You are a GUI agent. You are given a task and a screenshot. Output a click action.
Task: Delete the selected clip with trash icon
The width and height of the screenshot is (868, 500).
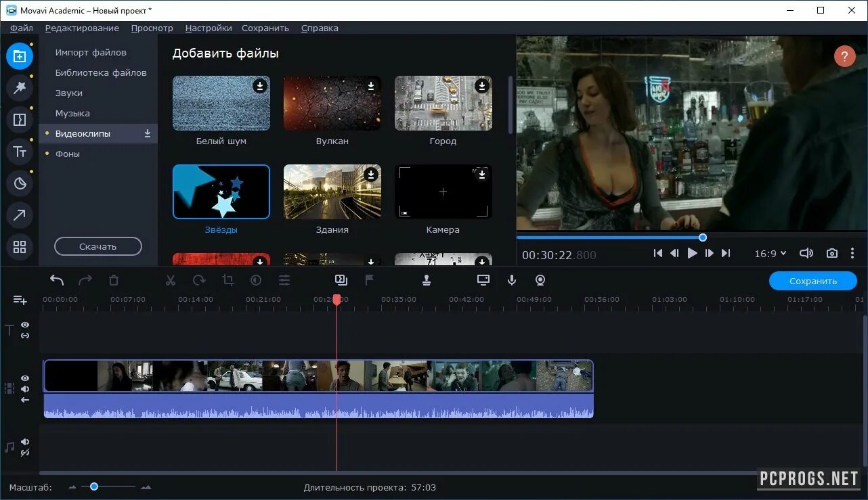coord(114,280)
